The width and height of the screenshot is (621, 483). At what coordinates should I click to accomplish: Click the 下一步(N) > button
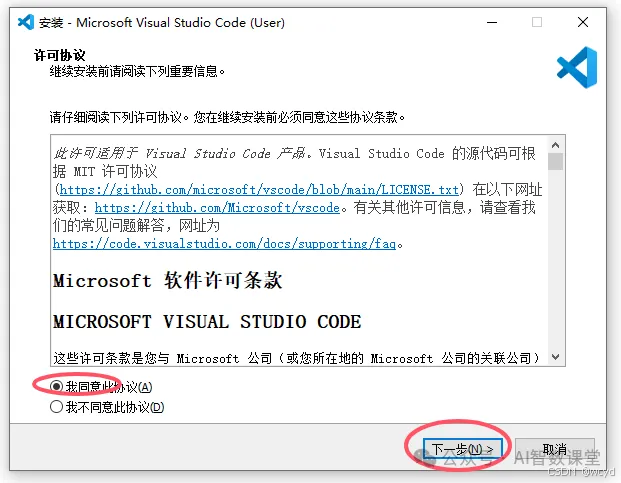click(x=462, y=449)
